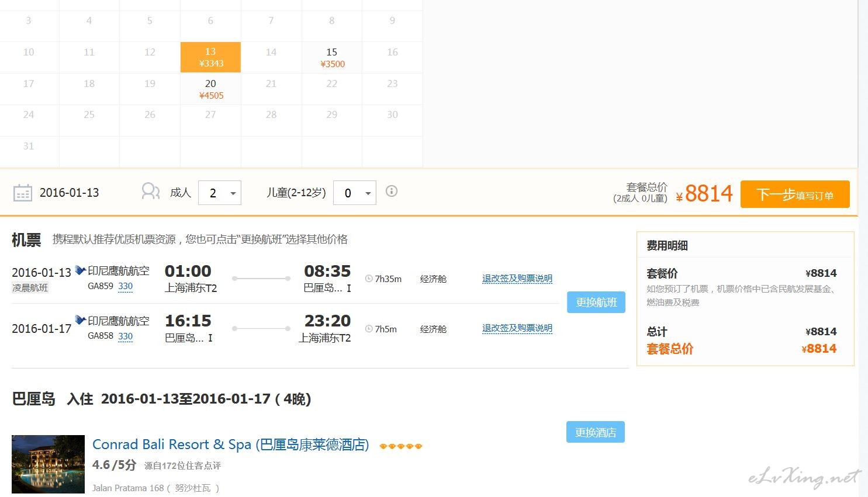Click the people icon next to 成人
Viewport: 868px width, 497px height.
[151, 191]
